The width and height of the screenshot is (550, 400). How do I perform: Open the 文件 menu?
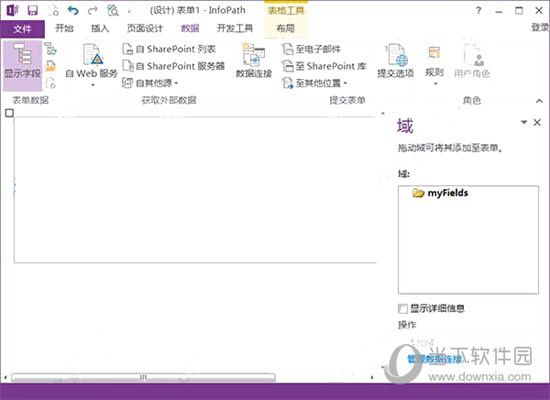[22, 29]
